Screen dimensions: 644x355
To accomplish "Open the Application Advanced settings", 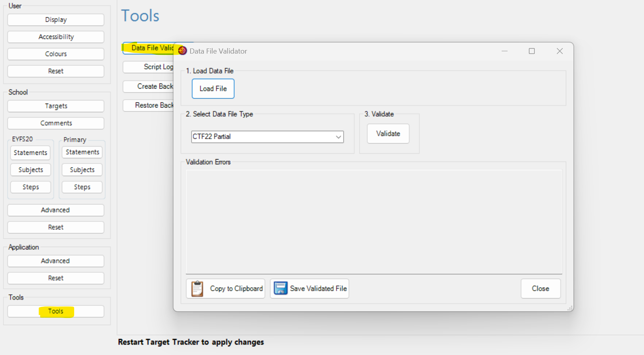I will coord(56,261).
